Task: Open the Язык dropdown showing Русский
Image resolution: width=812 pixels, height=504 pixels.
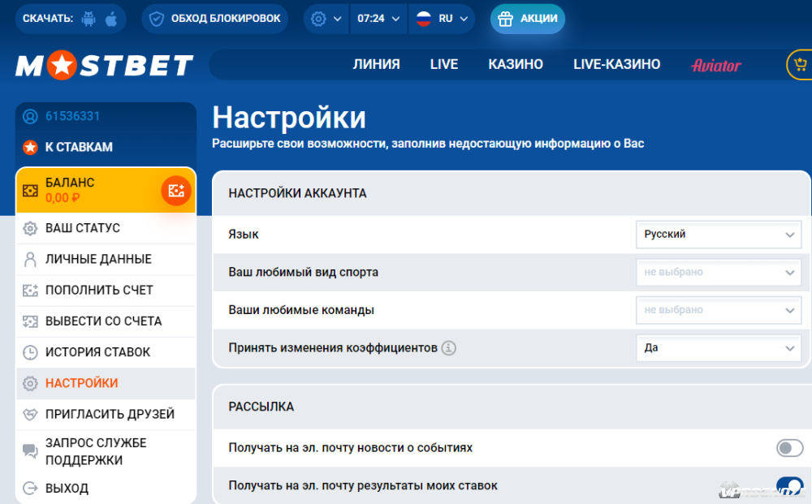Action: click(x=719, y=235)
